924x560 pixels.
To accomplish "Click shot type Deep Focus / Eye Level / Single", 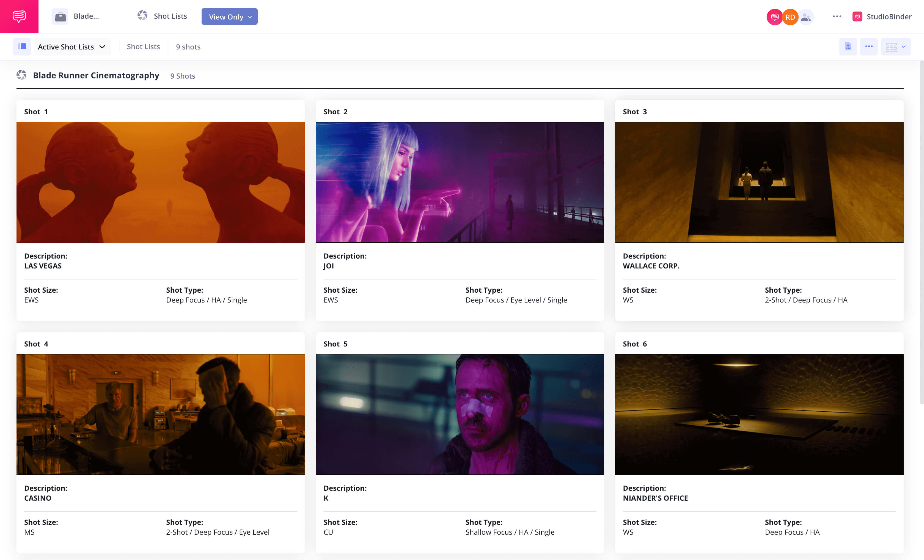I will coord(516,300).
